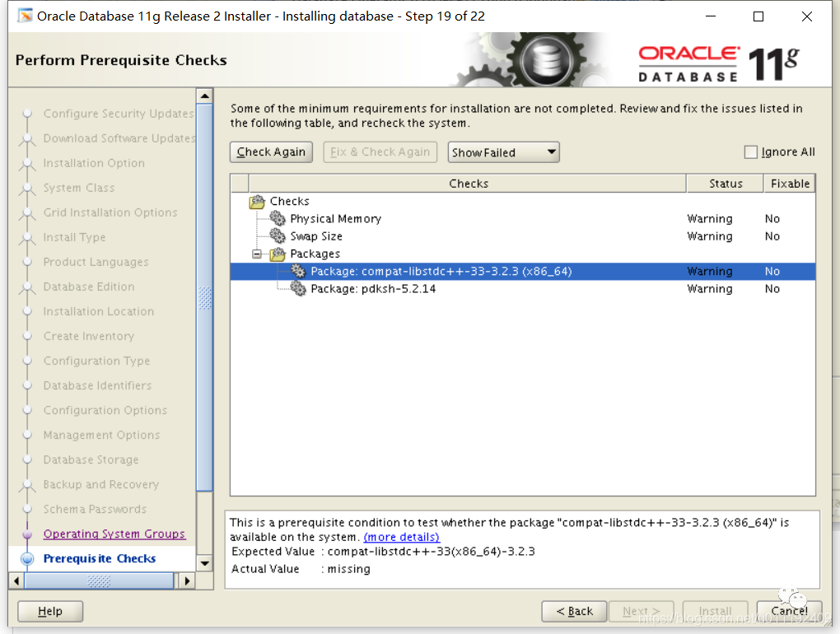840x634 pixels.
Task: Click the System Class step
Action: tap(79, 188)
